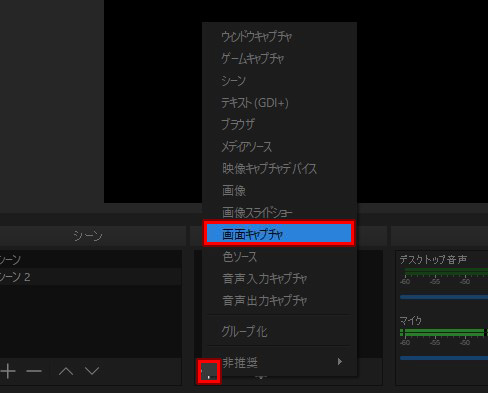The height and width of the screenshot is (393, 488).
Task: Add a 画像スライドショー source
Action: click(279, 212)
